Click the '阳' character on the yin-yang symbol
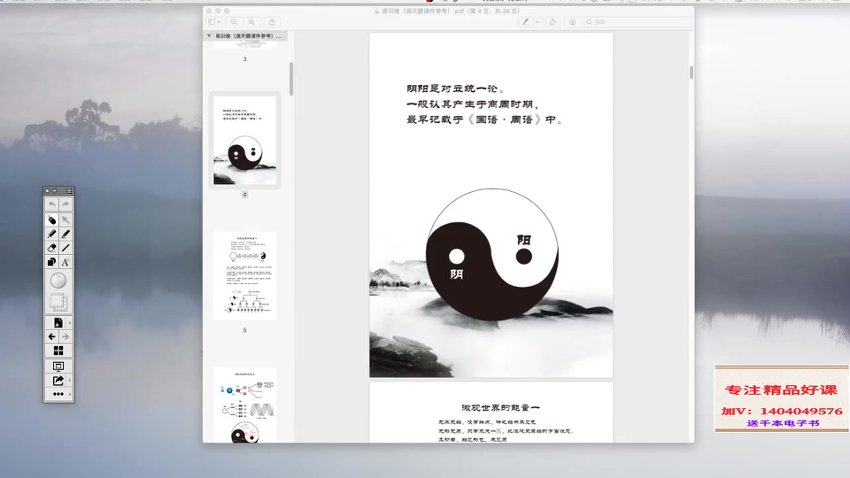Viewport: 850px width, 478px height. [524, 240]
